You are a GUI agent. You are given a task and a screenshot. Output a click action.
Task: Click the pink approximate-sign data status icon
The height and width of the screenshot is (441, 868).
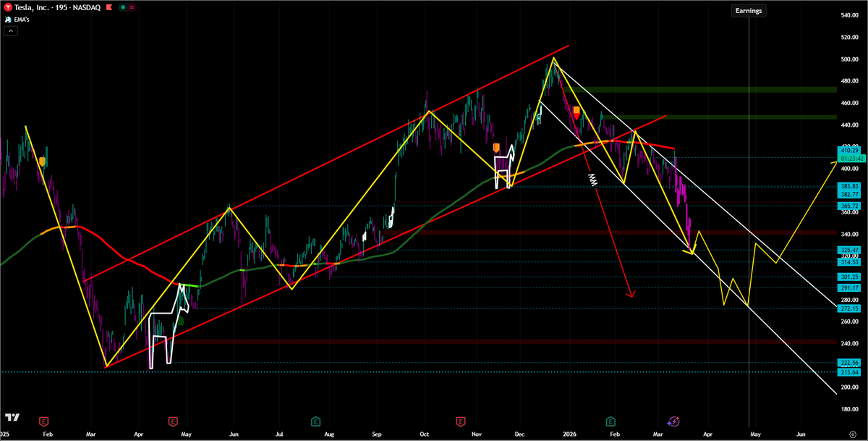tap(132, 7)
